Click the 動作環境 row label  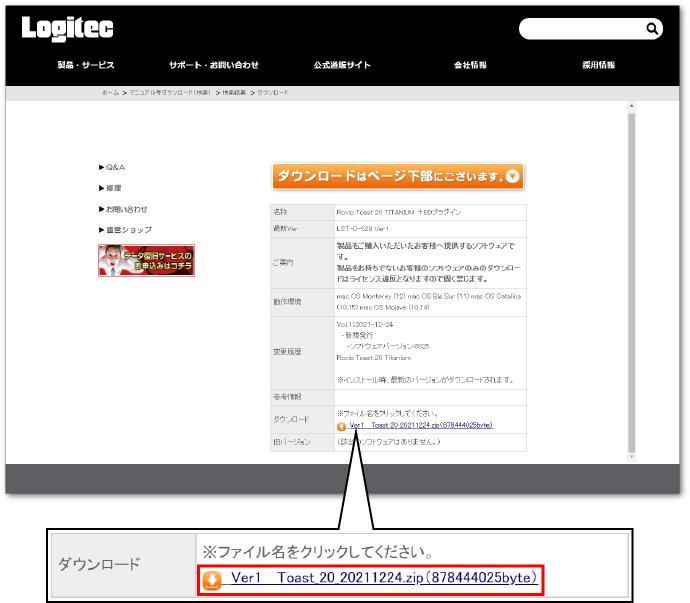tap(287, 302)
